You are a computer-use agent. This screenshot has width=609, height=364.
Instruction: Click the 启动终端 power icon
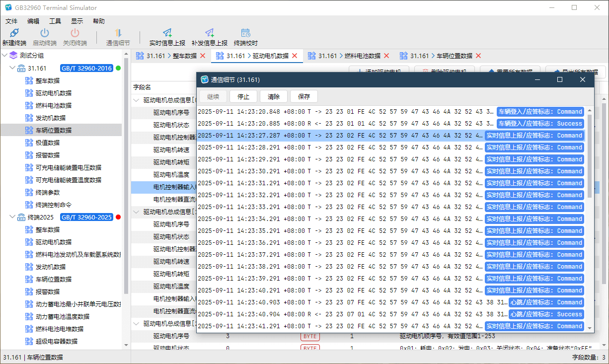(x=45, y=34)
